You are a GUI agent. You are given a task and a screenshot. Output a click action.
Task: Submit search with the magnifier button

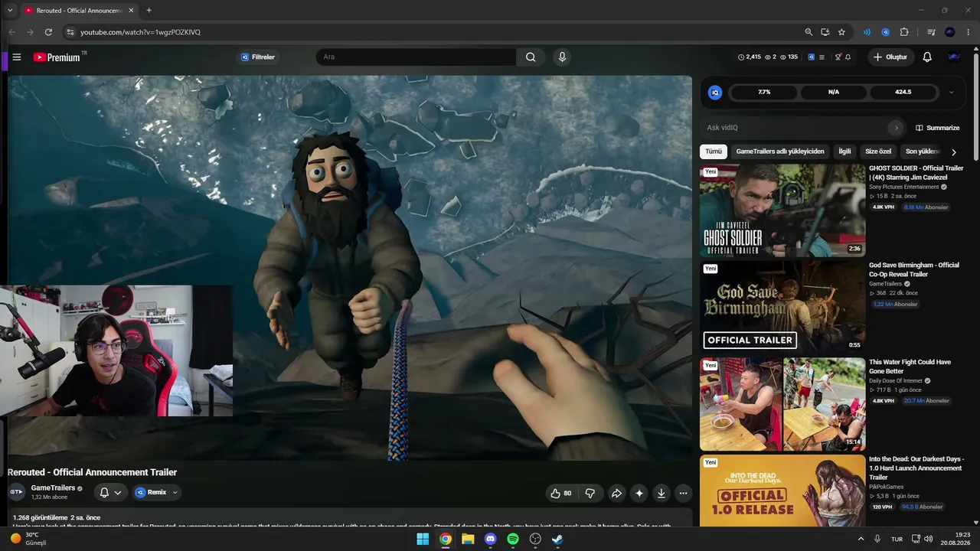[531, 57]
